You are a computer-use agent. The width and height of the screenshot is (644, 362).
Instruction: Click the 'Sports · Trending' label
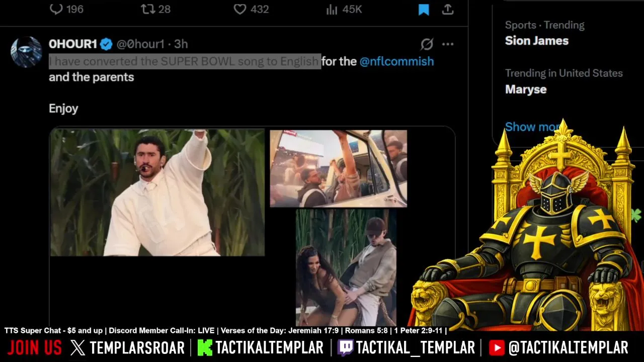(545, 25)
